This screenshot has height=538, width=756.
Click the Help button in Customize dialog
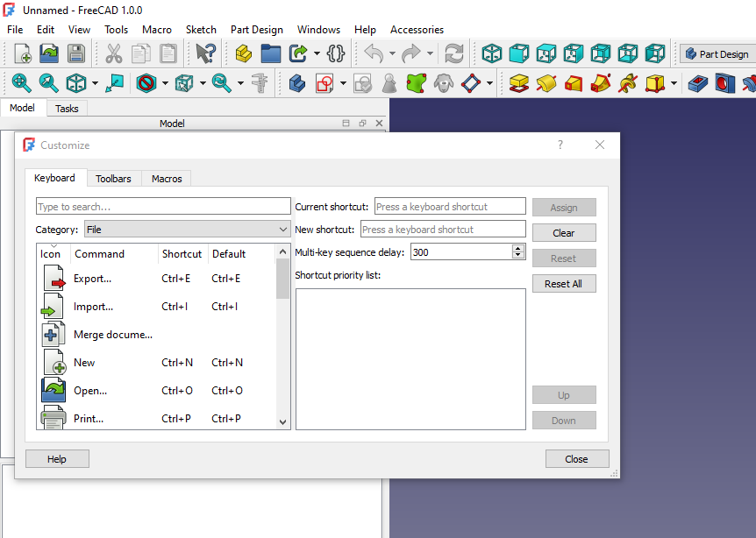coord(57,459)
